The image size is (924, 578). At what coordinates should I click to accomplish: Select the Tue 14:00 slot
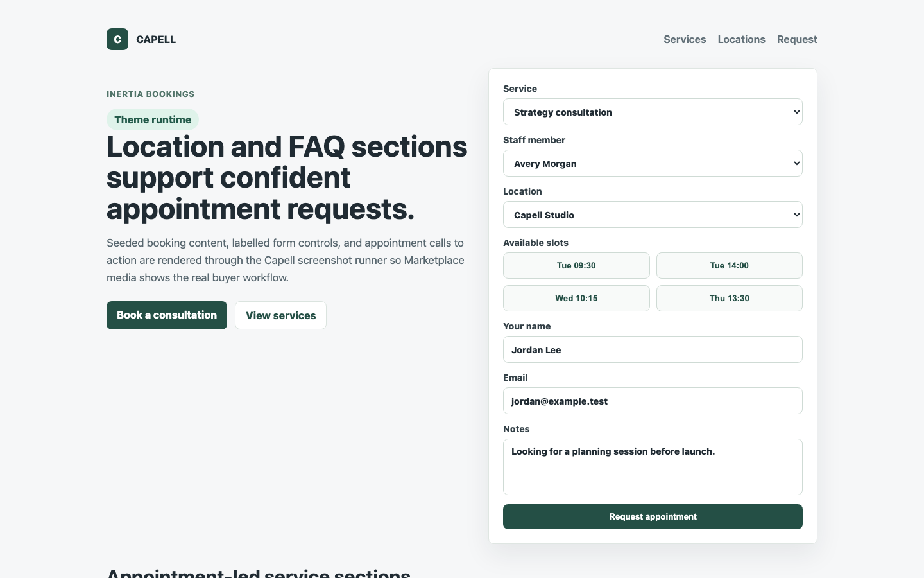point(730,265)
